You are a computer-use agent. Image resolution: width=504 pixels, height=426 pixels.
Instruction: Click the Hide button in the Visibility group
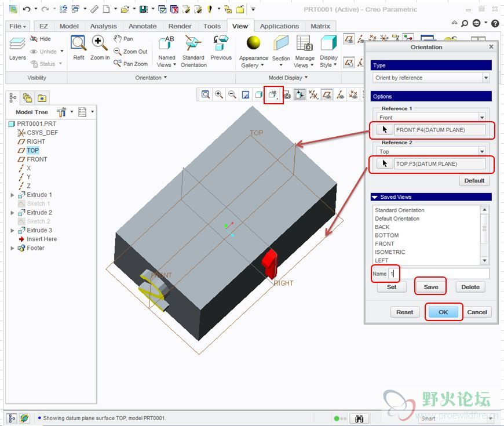(41, 39)
